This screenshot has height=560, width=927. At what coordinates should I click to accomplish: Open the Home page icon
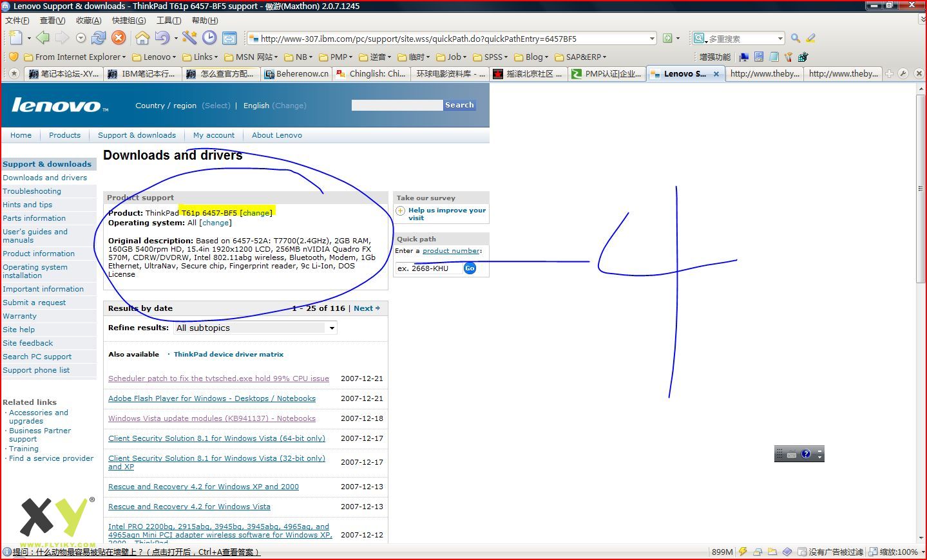coord(142,38)
